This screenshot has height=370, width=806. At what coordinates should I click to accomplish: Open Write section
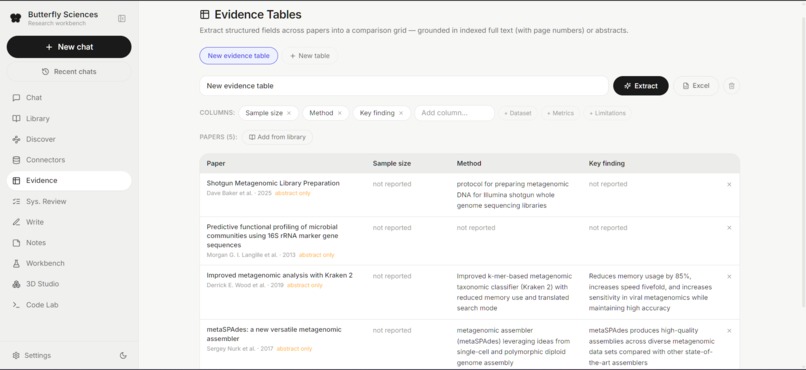(x=69, y=222)
